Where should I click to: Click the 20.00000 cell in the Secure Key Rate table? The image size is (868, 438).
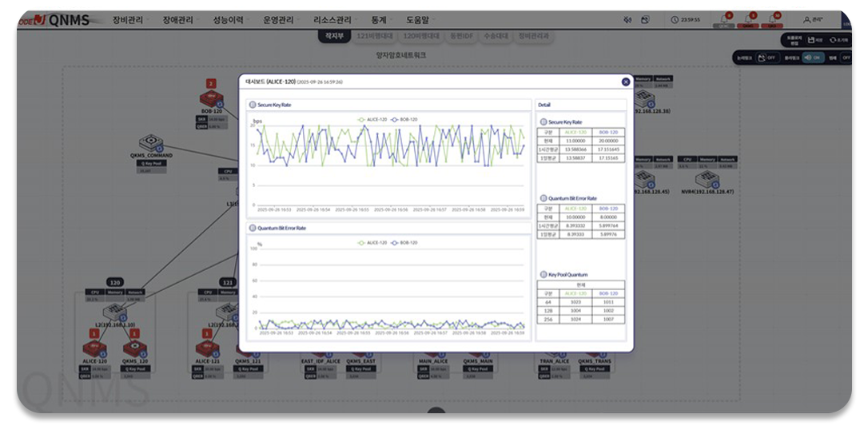point(608,141)
